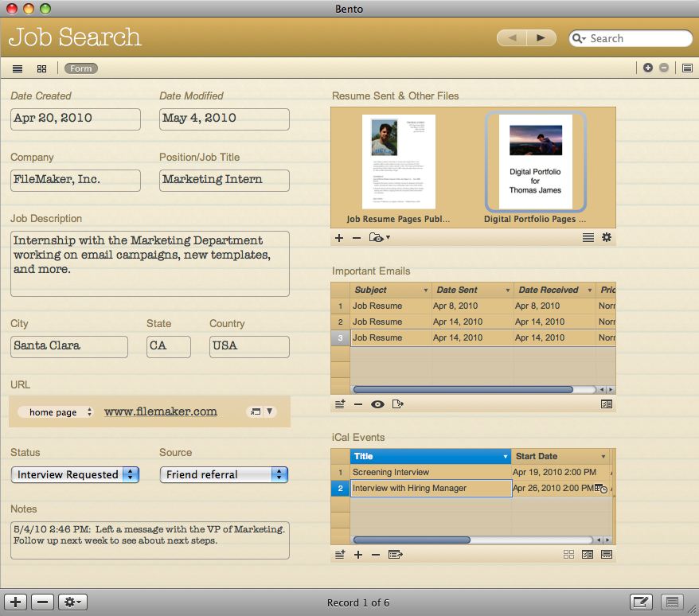Open form customize pencil icon at bottom right
The width and height of the screenshot is (699, 616).
pyautogui.click(x=641, y=602)
